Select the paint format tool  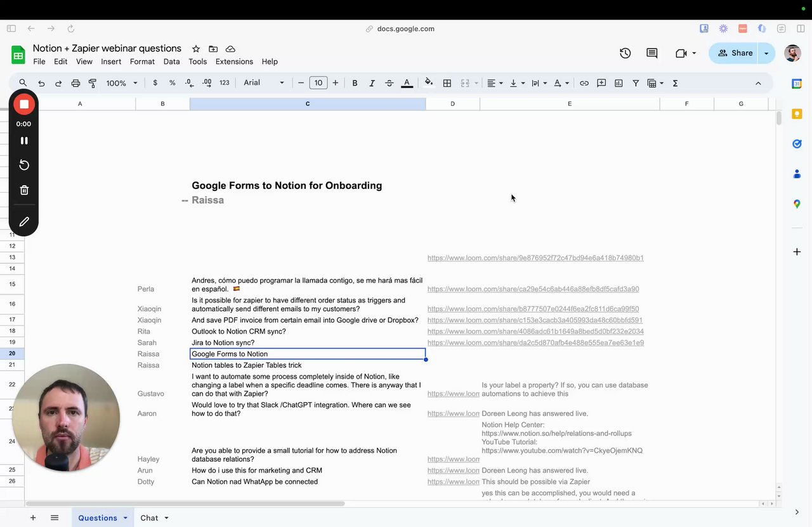[x=93, y=83]
